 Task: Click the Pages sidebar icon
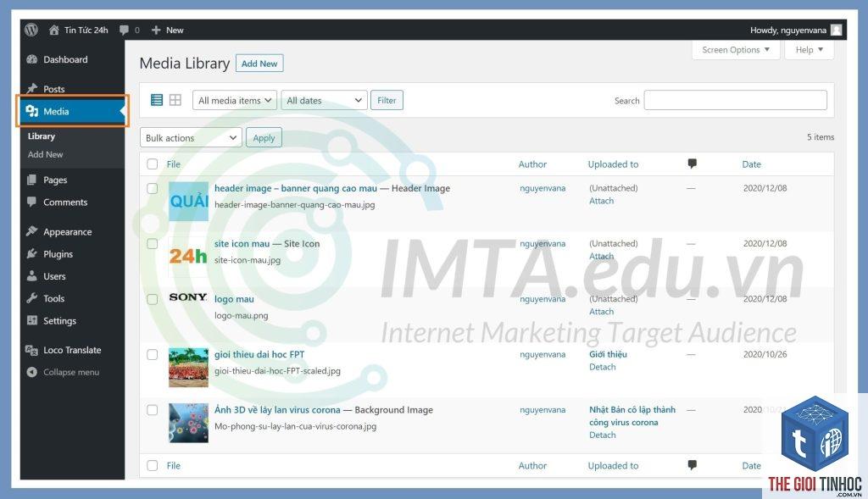(x=32, y=180)
